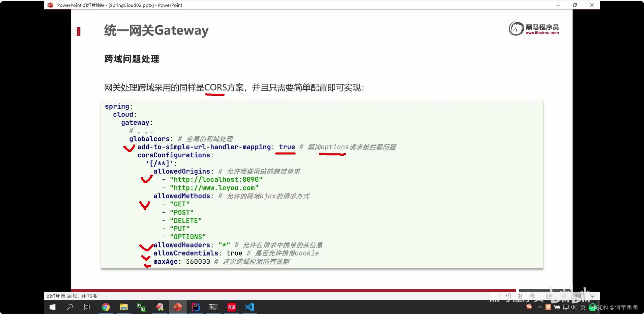Expand hidden system tray icons

[539, 307]
